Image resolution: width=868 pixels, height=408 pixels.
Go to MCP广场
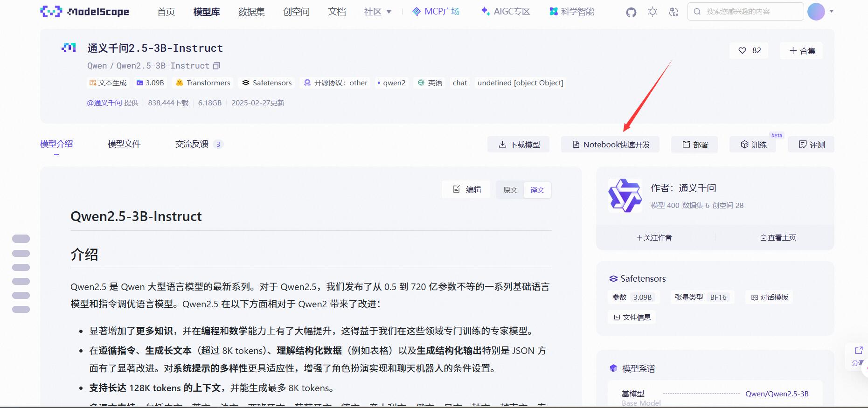click(x=436, y=12)
